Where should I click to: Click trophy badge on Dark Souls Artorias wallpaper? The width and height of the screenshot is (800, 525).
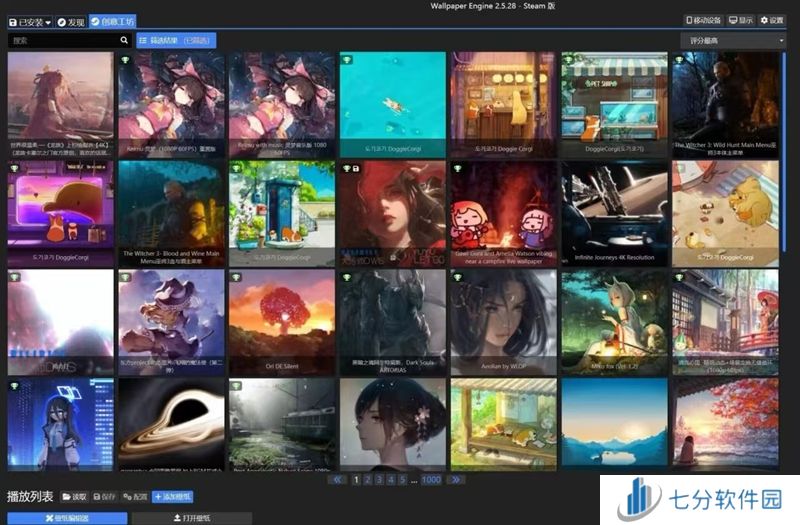347,277
